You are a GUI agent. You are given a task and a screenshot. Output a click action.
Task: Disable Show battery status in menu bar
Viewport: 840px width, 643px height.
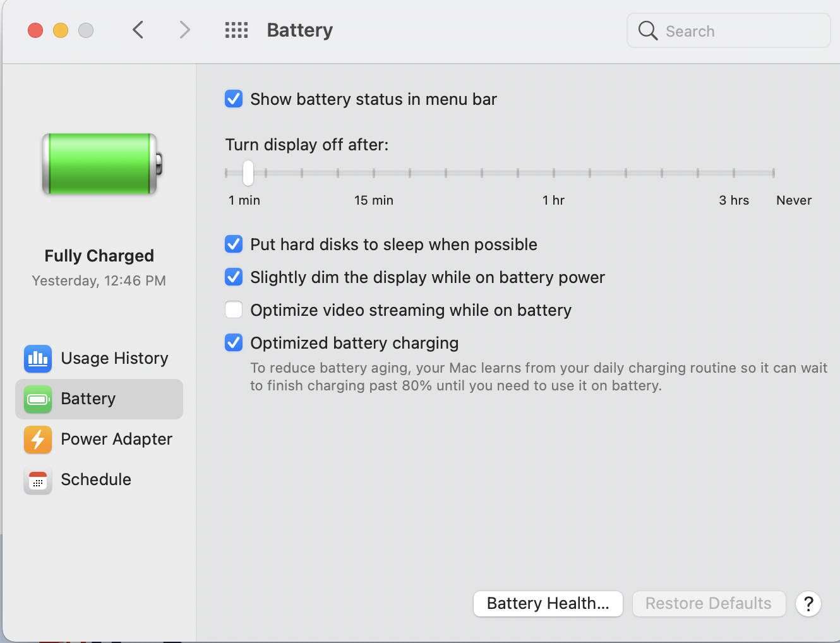[x=234, y=99]
